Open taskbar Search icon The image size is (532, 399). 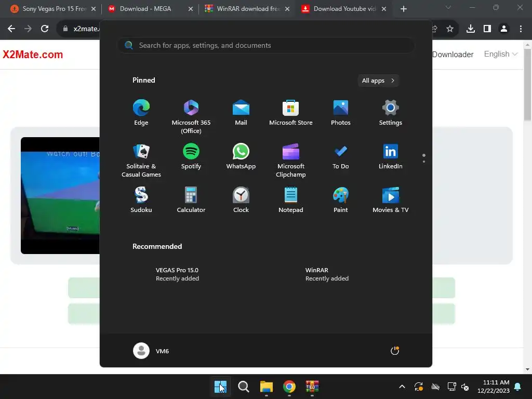pyautogui.click(x=243, y=387)
